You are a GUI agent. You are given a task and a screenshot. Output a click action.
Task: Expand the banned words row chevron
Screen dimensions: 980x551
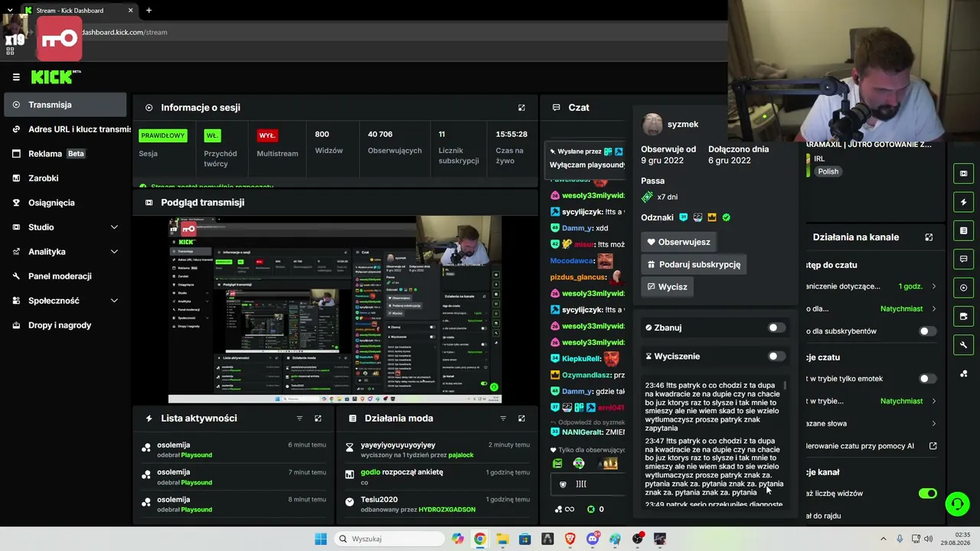[933, 423]
